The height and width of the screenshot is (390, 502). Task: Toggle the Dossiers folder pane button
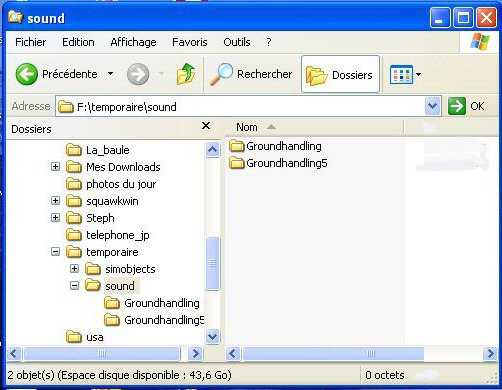340,74
